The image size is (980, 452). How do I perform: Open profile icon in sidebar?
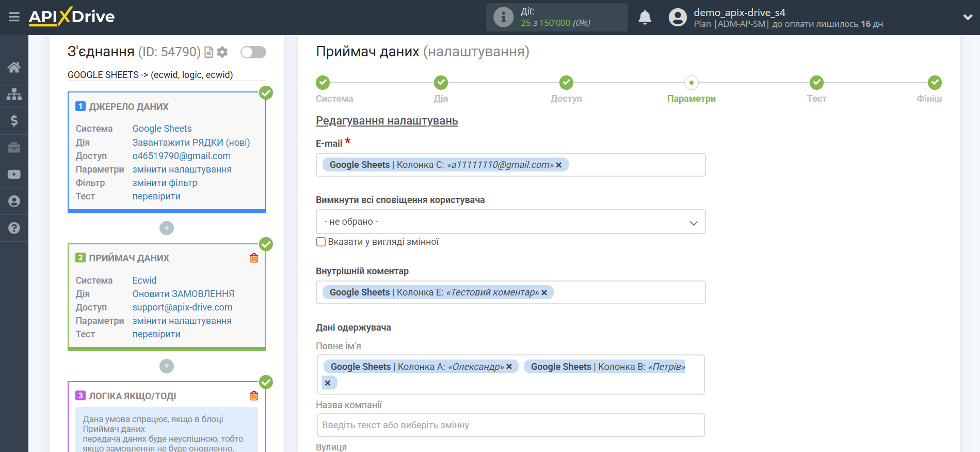point(14,201)
